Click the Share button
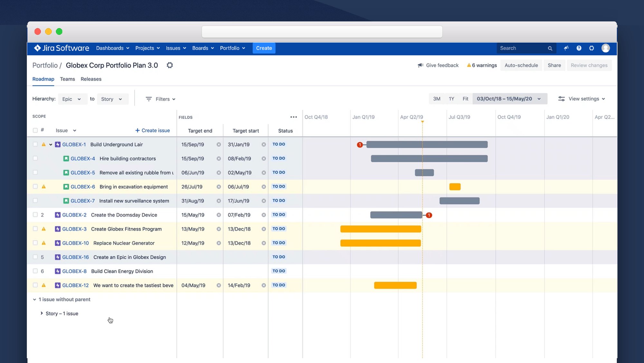The image size is (644, 363). pyautogui.click(x=554, y=65)
